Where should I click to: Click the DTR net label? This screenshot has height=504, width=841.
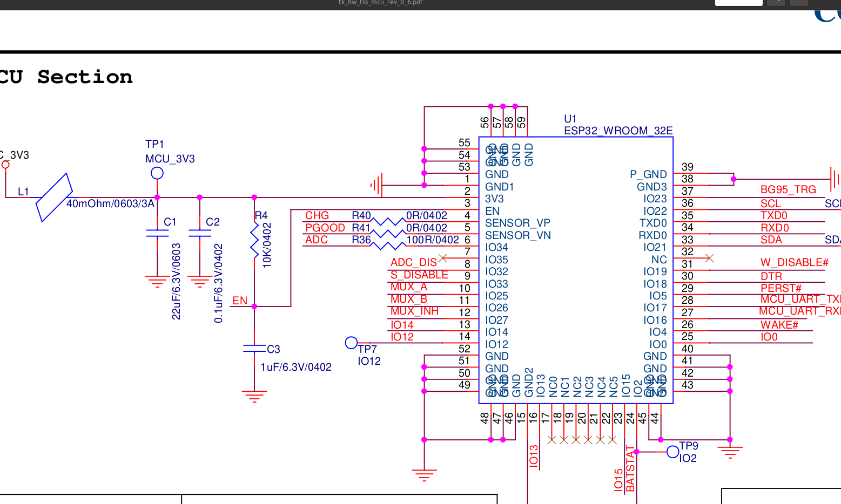[771, 276]
